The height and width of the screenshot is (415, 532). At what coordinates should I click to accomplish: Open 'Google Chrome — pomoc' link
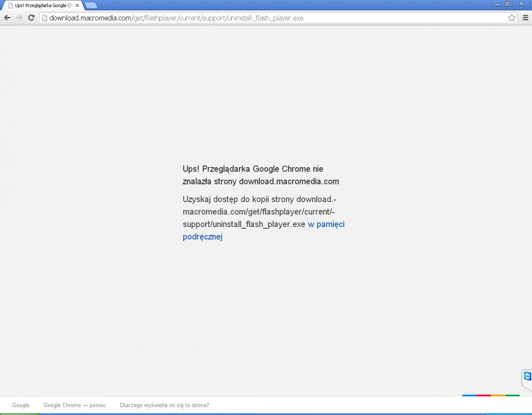coord(74,405)
